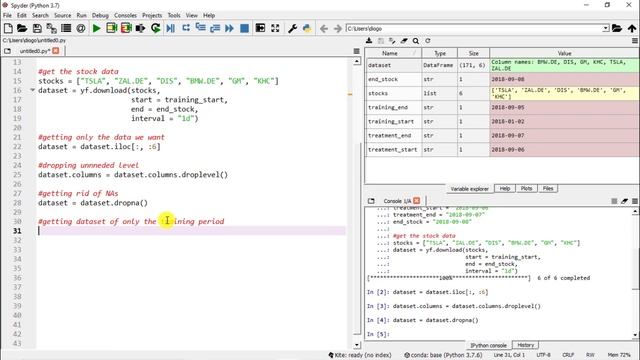Open the Search menu

(x=40, y=15)
